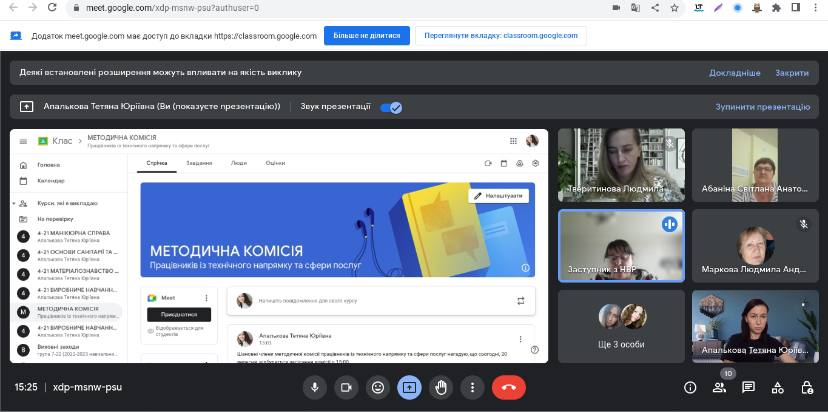Viewport: 828px width, 412px height.
Task: Click the announcement input field
Action: pos(381,301)
